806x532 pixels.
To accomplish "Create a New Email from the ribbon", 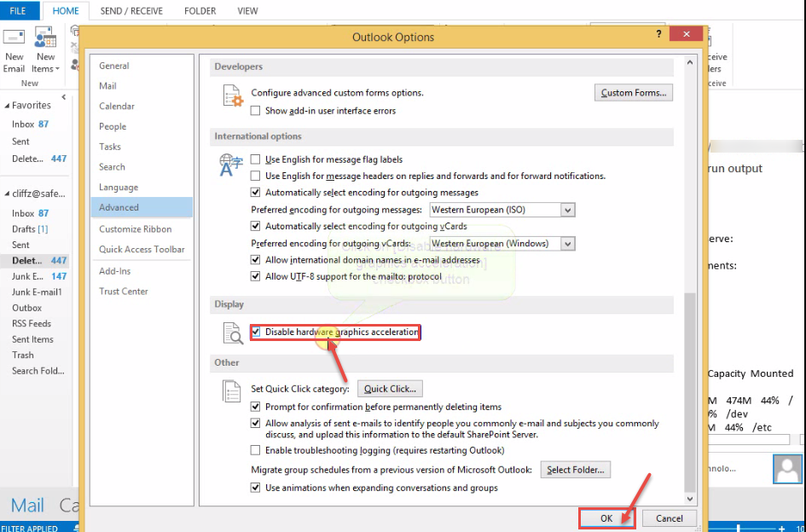I will click(14, 51).
